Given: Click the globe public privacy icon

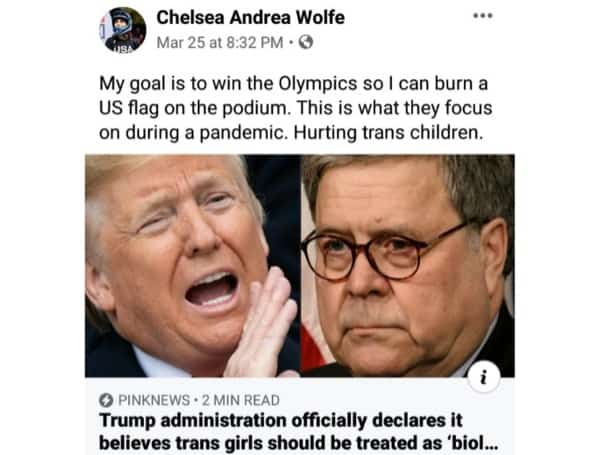Looking at the screenshot, I should pyautogui.click(x=305, y=42).
